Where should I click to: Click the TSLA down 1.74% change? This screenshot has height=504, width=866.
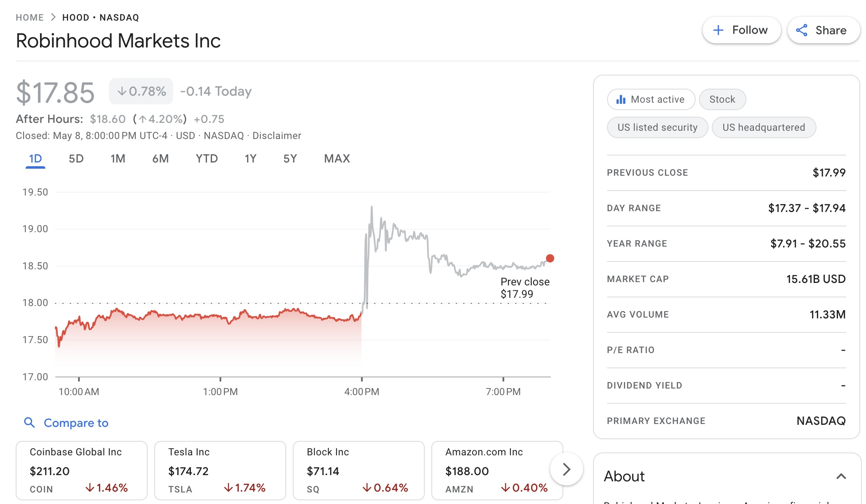pos(245,488)
